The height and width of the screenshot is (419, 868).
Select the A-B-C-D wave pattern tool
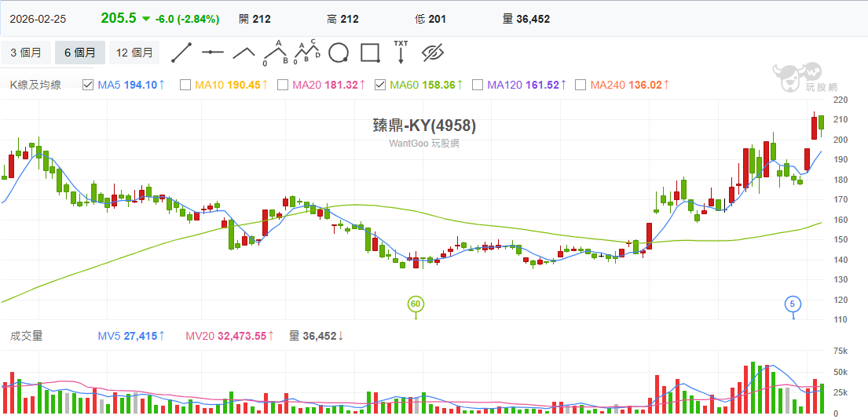click(306, 53)
